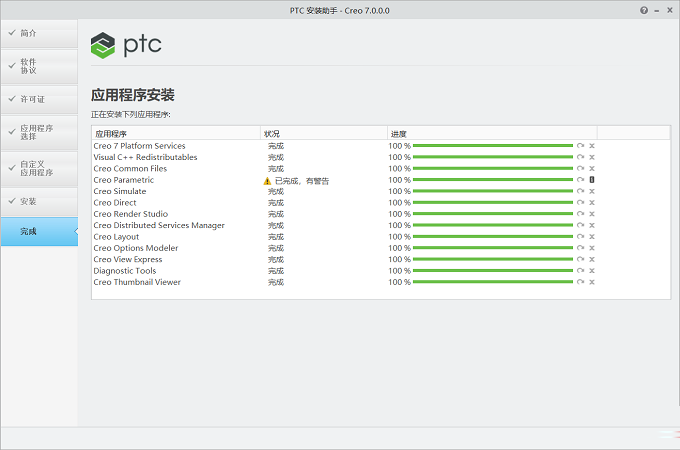Image resolution: width=680 pixels, height=450 pixels.
Task: Select Creo Parametric entry
Action: (x=124, y=179)
